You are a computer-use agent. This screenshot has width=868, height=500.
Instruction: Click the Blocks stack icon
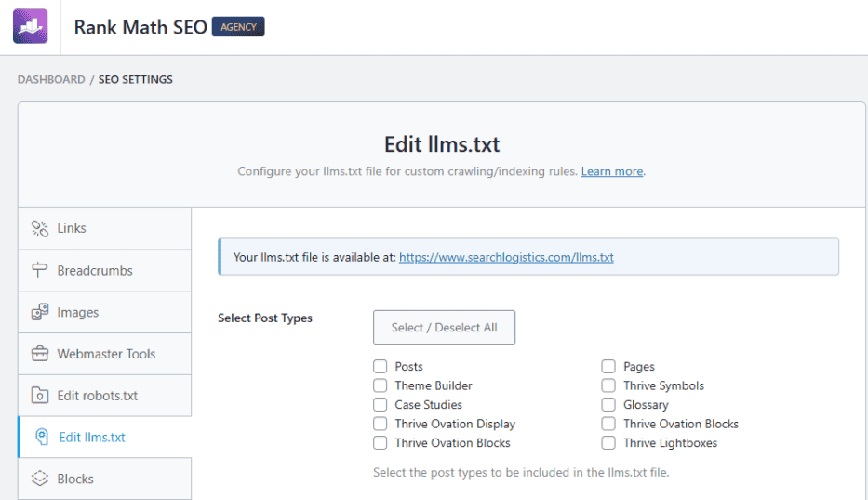click(40, 479)
